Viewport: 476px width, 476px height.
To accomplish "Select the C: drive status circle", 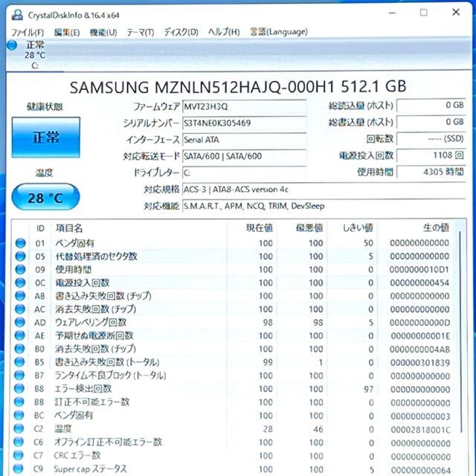I will [12, 45].
